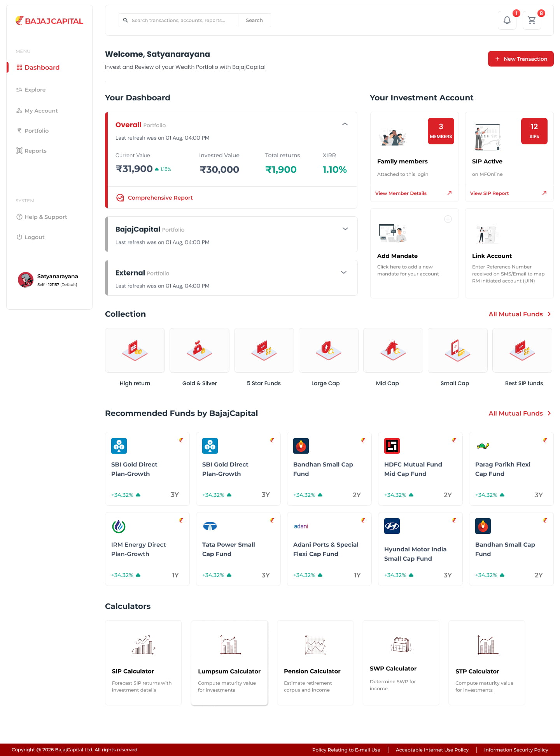Screen dimensions: 560x756
Task: Collapse the Overall Portfolio panel
Action: click(345, 124)
